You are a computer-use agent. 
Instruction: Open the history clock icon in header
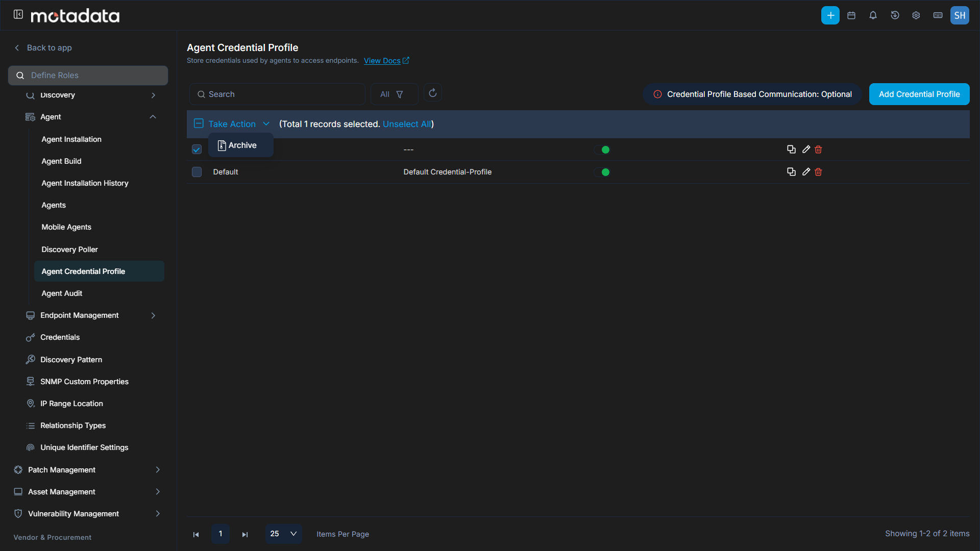click(895, 15)
